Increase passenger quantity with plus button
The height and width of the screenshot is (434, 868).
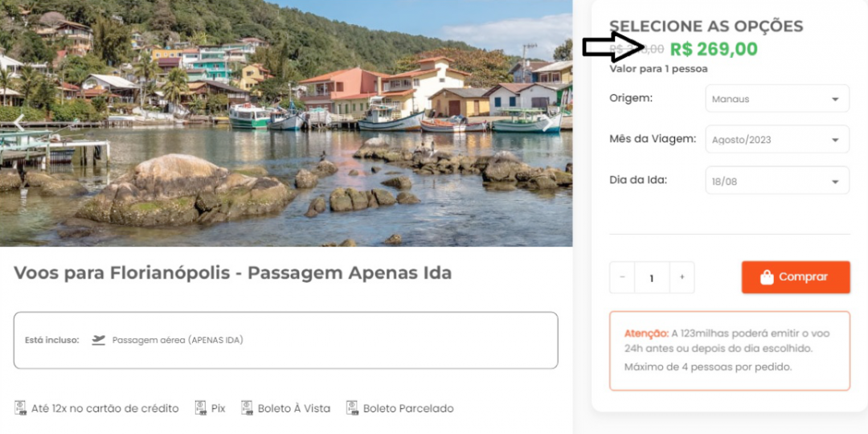682,277
